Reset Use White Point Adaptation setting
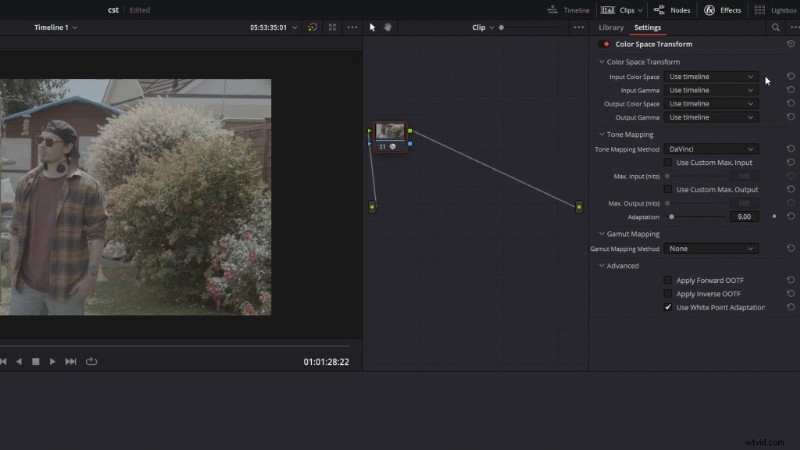The image size is (800, 450). [791, 307]
